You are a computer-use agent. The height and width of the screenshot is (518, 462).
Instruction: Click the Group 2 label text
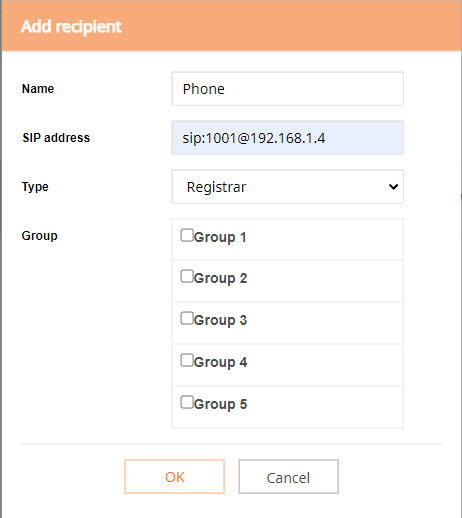[220, 279]
